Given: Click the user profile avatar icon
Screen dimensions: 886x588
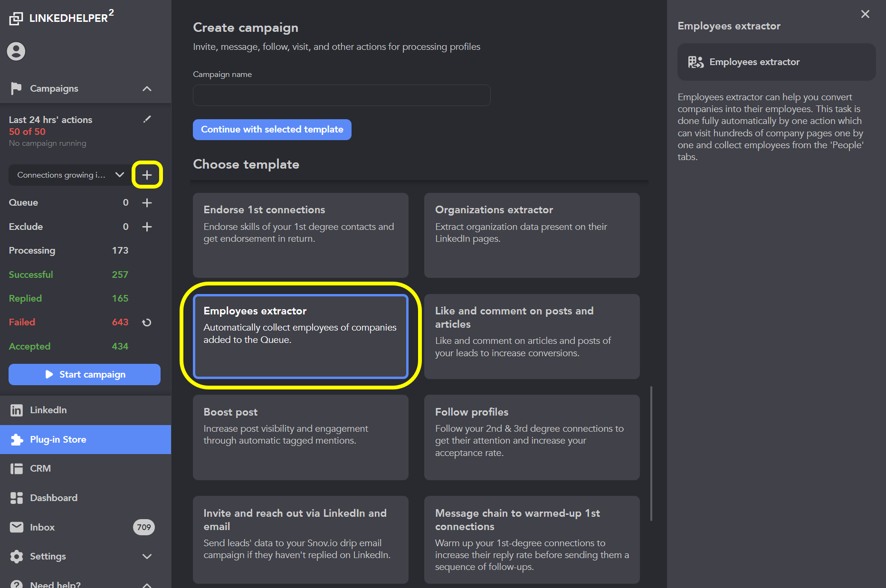Looking at the screenshot, I should pyautogui.click(x=16, y=51).
